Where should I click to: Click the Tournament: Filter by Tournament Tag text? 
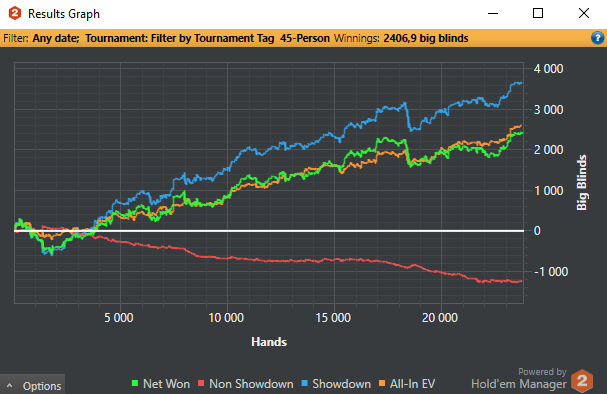(180, 38)
